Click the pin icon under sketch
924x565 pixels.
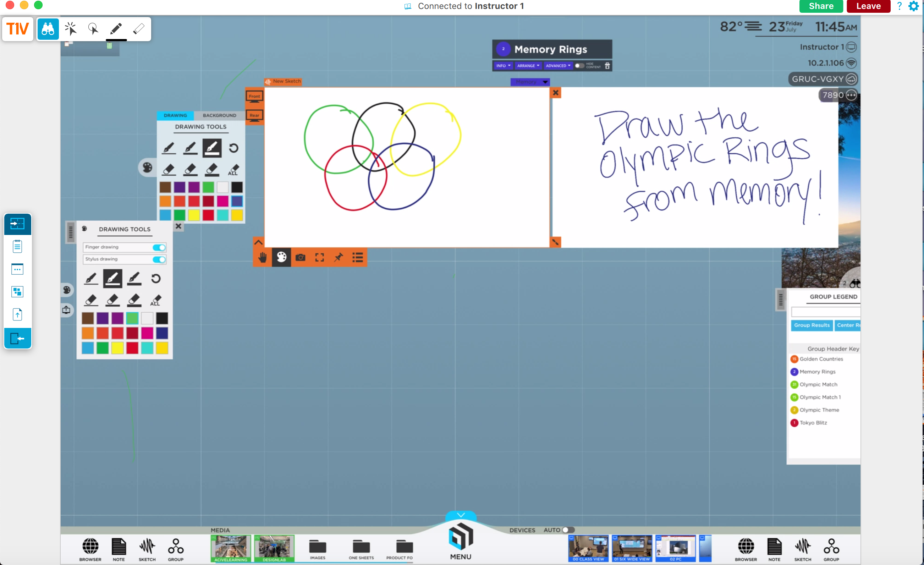click(339, 257)
